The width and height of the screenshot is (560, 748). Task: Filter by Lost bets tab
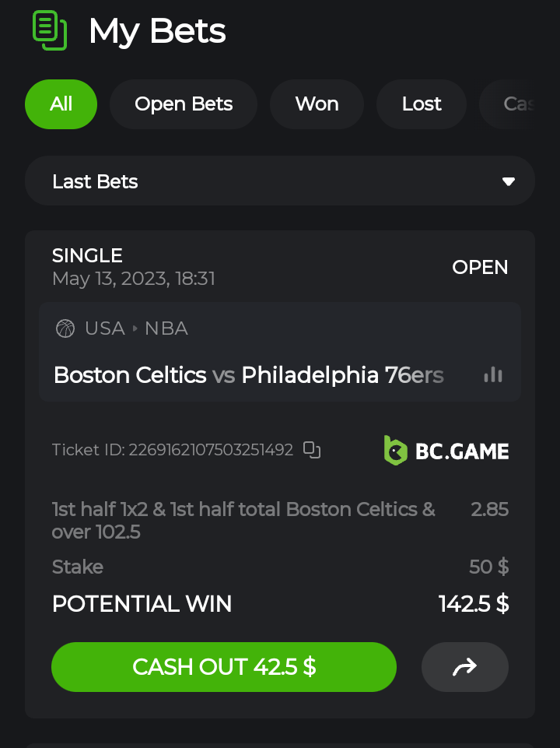pyautogui.click(x=422, y=104)
